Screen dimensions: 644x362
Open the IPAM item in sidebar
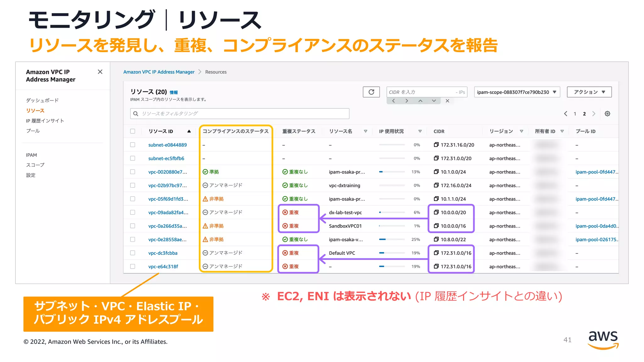click(x=31, y=155)
